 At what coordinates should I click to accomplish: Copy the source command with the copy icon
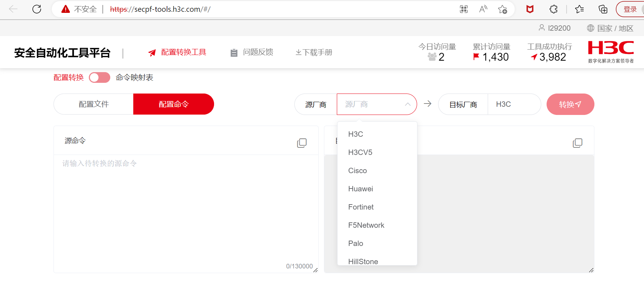pos(302,143)
